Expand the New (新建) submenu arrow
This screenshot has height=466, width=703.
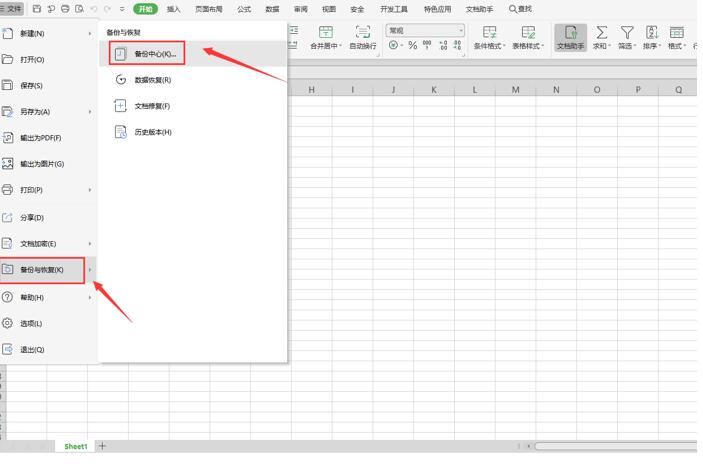click(89, 33)
